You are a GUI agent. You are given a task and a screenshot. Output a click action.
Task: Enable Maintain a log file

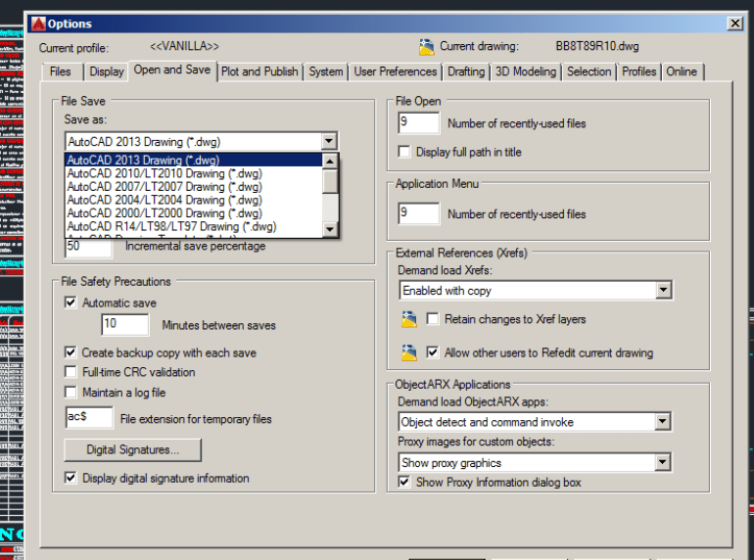(71, 392)
